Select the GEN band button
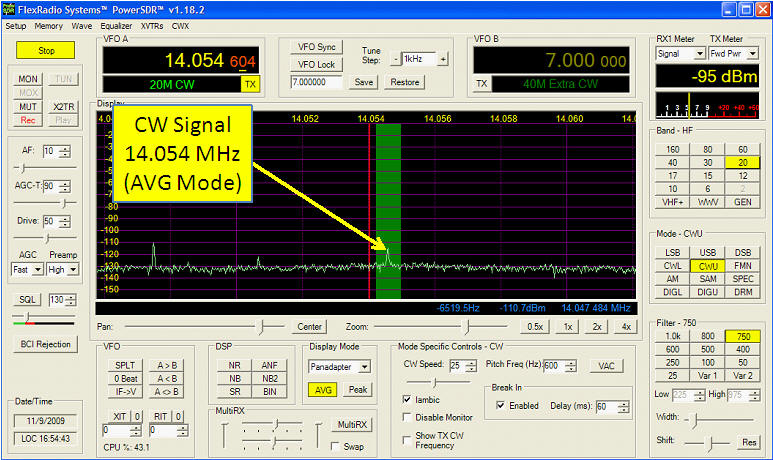Viewport: 773px width, 460px height. pos(742,202)
